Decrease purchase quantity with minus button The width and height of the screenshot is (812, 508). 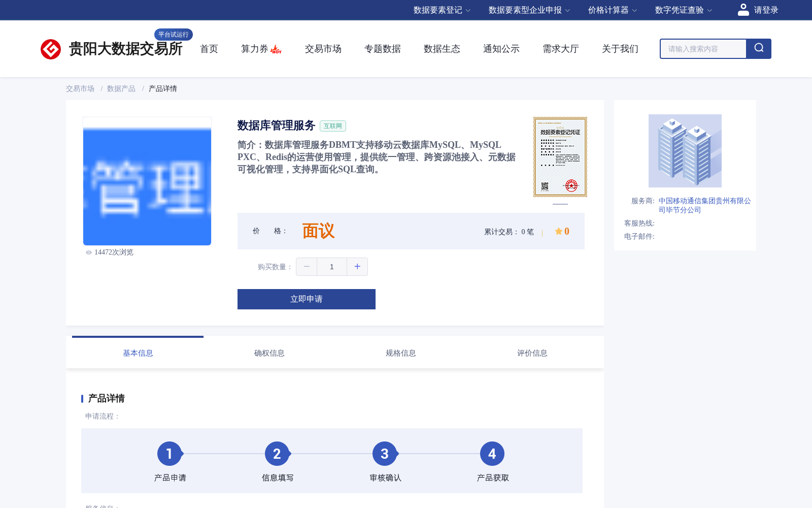point(307,267)
